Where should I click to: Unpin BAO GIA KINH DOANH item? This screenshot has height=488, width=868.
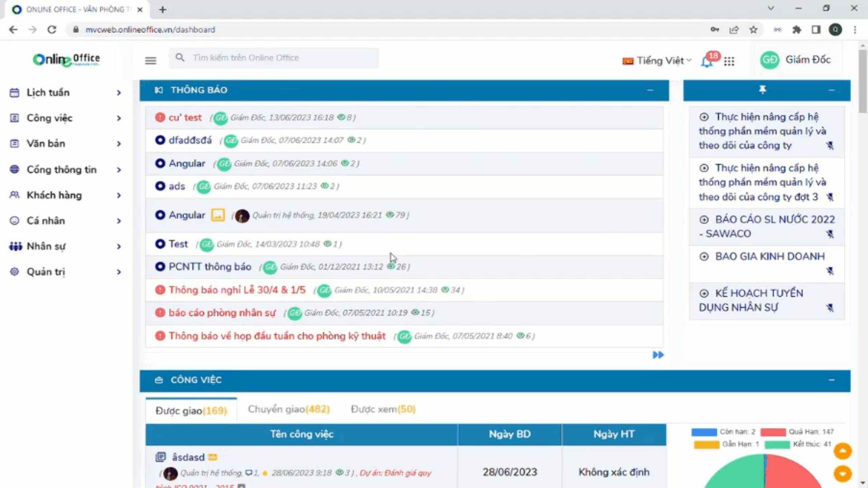(830, 271)
